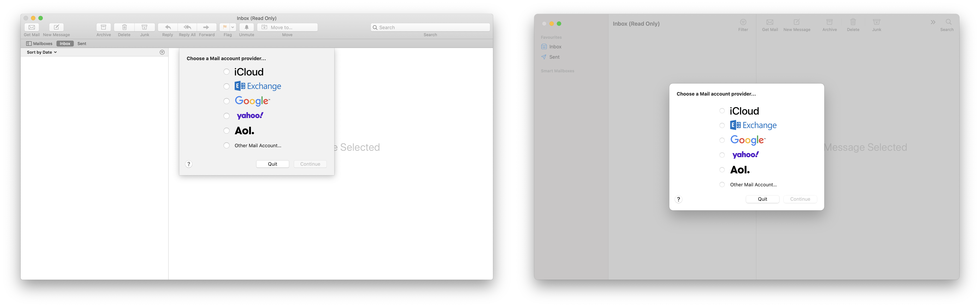Open the Move to... dropdown field
The image size is (980, 307).
[x=287, y=27]
